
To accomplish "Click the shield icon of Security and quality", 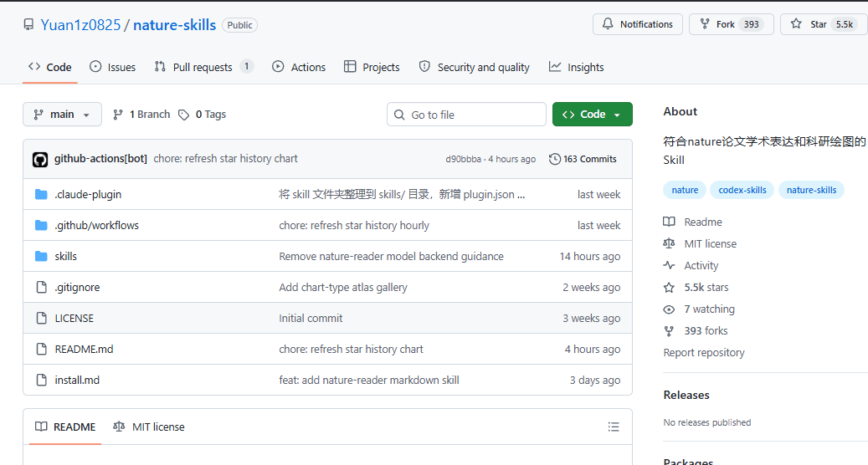I will click(424, 67).
